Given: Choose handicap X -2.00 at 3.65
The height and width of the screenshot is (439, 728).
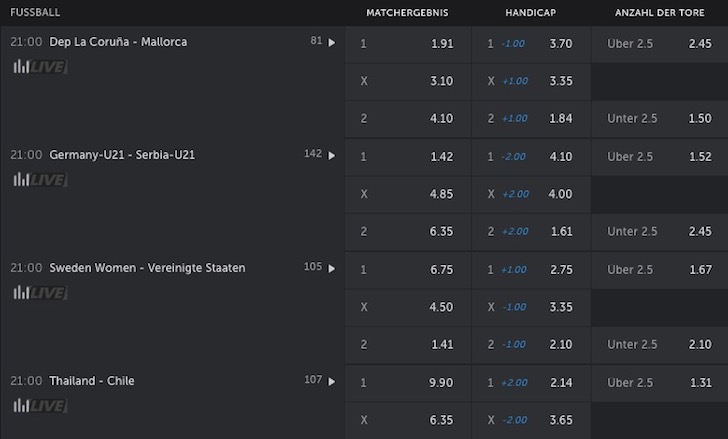Looking at the screenshot, I should [x=531, y=420].
